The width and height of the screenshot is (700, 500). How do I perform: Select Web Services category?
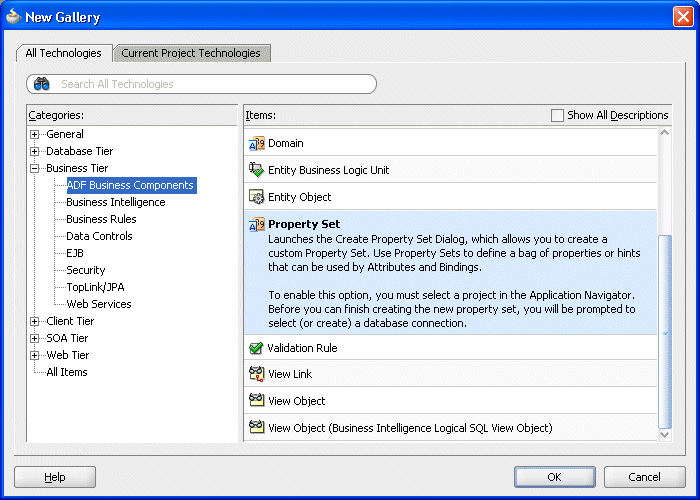tap(99, 304)
